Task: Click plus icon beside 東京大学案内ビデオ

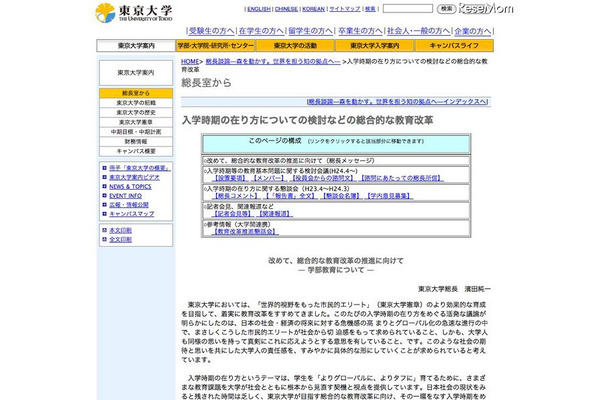Action: tap(104, 177)
